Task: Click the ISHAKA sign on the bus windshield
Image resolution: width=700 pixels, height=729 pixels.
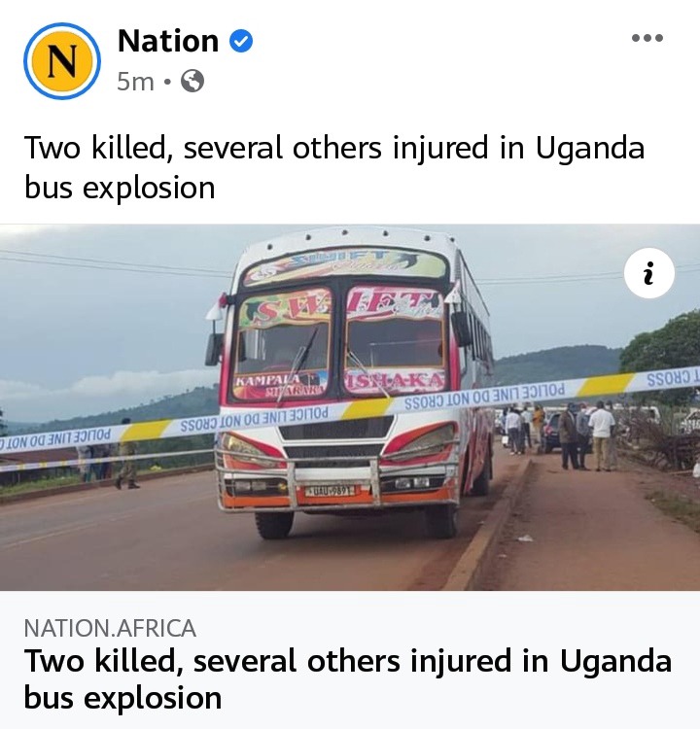Action: [x=395, y=382]
